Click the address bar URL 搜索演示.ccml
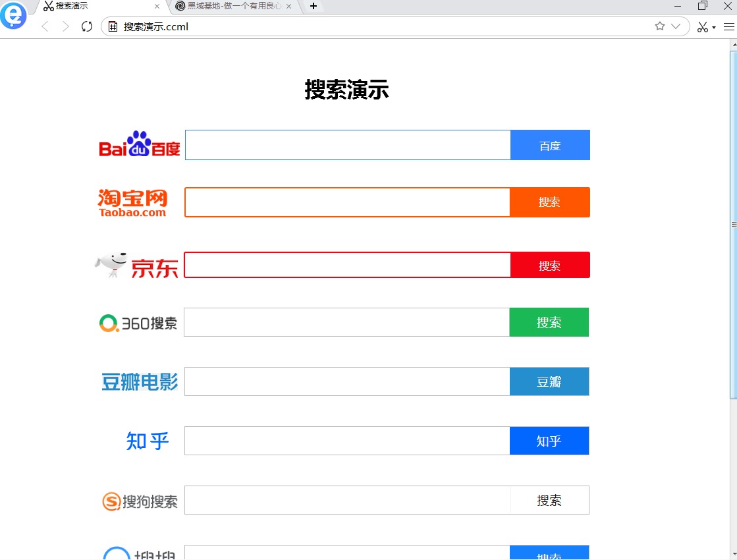737x560 pixels. 155,27
